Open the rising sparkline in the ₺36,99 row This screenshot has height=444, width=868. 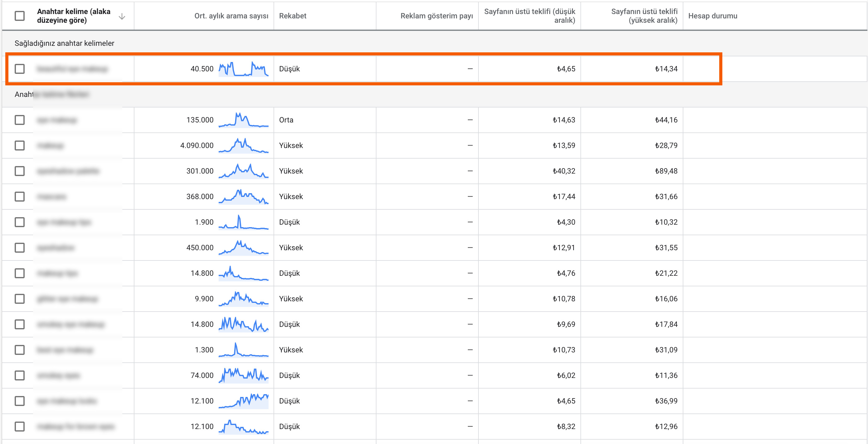pyautogui.click(x=243, y=401)
